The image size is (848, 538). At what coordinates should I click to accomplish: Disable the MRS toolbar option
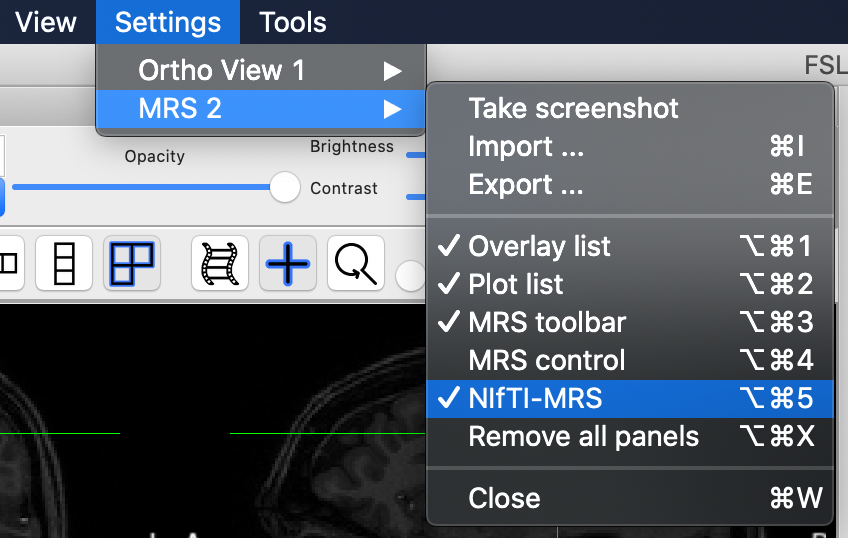click(x=547, y=322)
